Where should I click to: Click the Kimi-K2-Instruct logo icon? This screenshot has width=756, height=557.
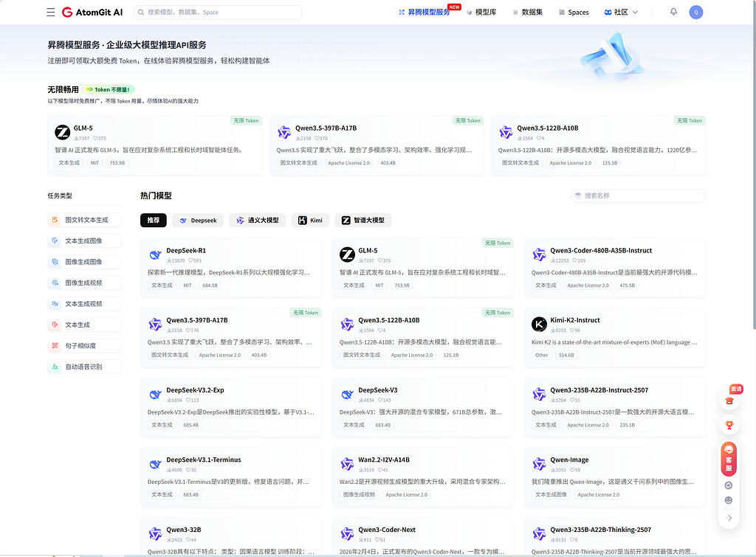[x=539, y=325]
